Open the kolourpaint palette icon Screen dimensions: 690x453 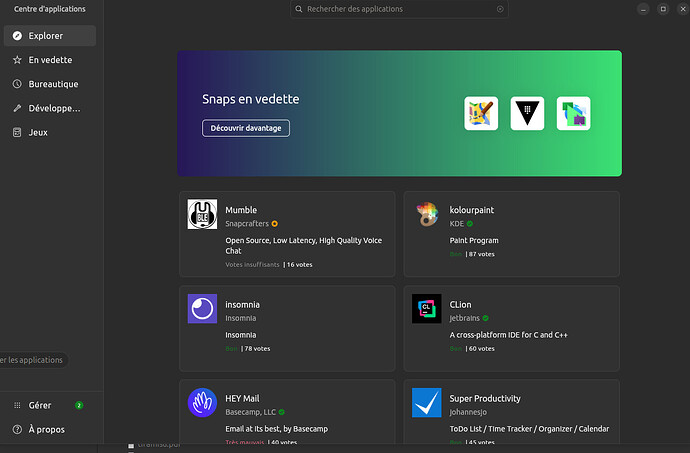pos(427,214)
